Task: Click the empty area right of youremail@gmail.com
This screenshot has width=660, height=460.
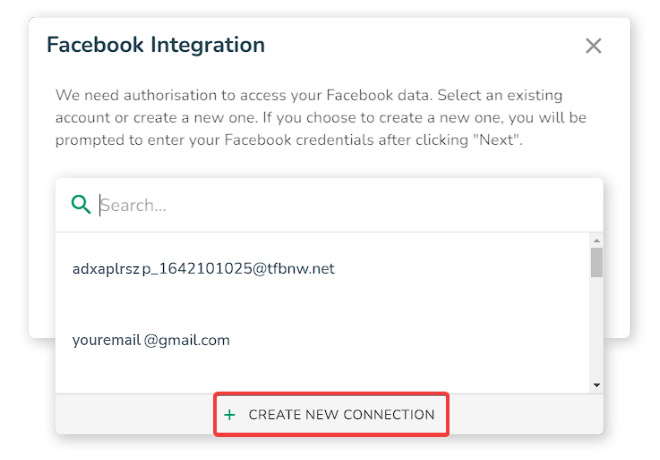Action: pos(408,340)
